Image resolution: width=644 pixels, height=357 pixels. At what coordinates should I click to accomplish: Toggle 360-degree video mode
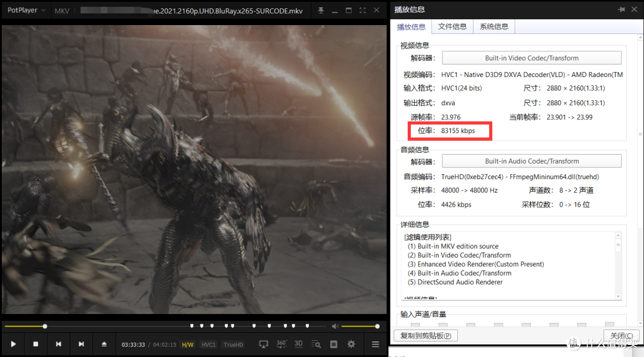[281, 344]
